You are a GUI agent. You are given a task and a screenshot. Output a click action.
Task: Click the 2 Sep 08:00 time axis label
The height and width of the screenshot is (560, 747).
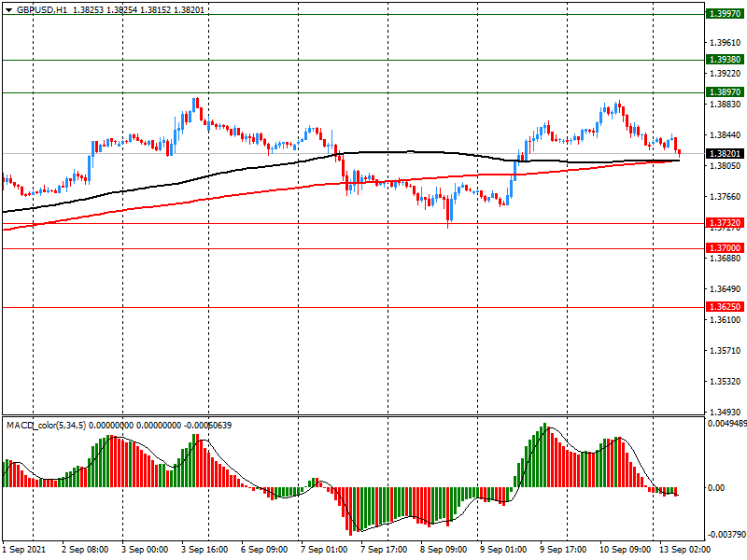click(85, 550)
